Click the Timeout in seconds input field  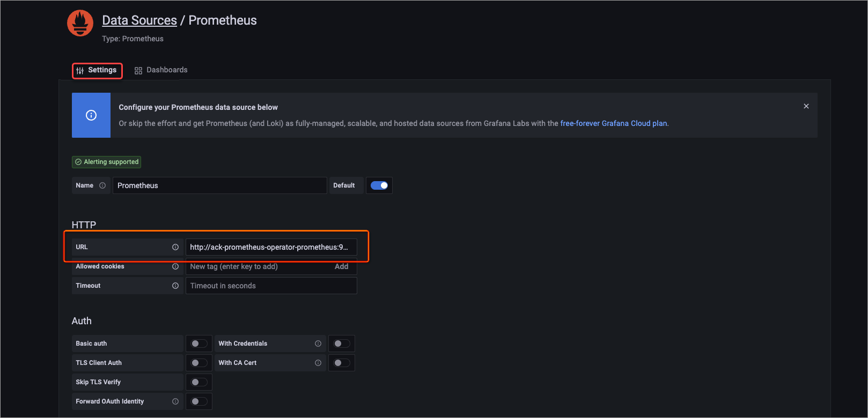pyautogui.click(x=271, y=286)
